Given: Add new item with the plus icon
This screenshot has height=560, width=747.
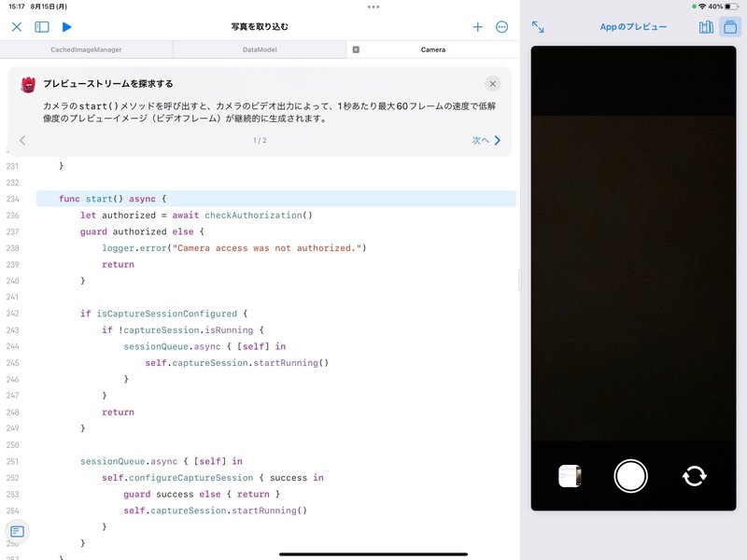Looking at the screenshot, I should 477,27.
